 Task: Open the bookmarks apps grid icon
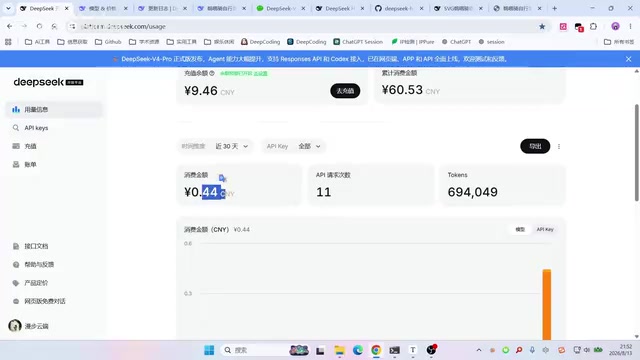coord(8,42)
